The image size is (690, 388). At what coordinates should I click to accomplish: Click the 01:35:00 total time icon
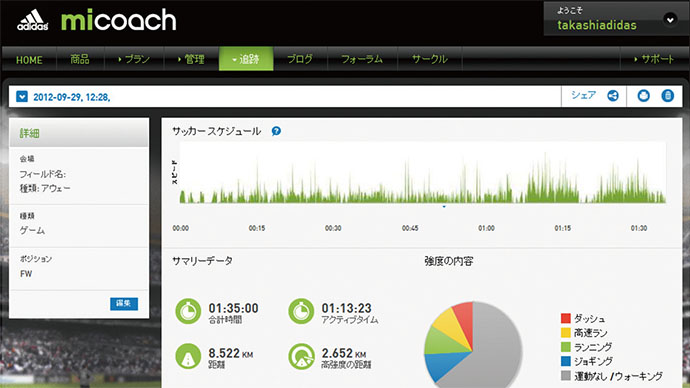click(x=188, y=311)
